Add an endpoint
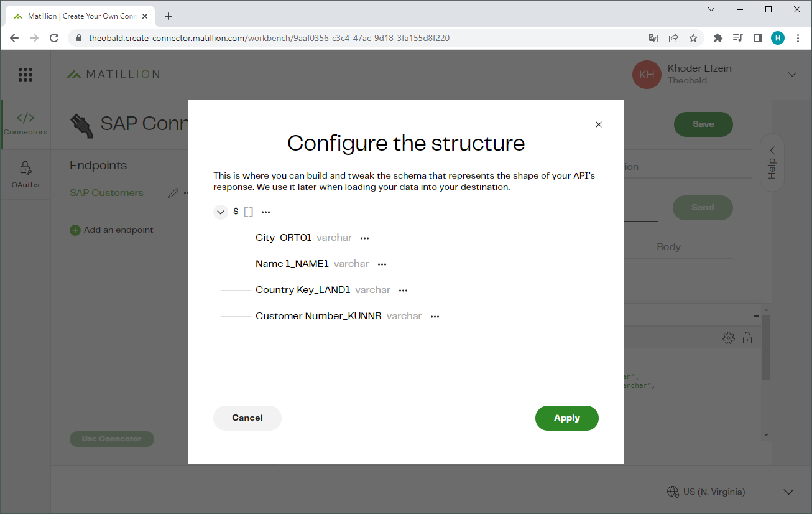Screen dimensions: 812x514 (x=111, y=230)
